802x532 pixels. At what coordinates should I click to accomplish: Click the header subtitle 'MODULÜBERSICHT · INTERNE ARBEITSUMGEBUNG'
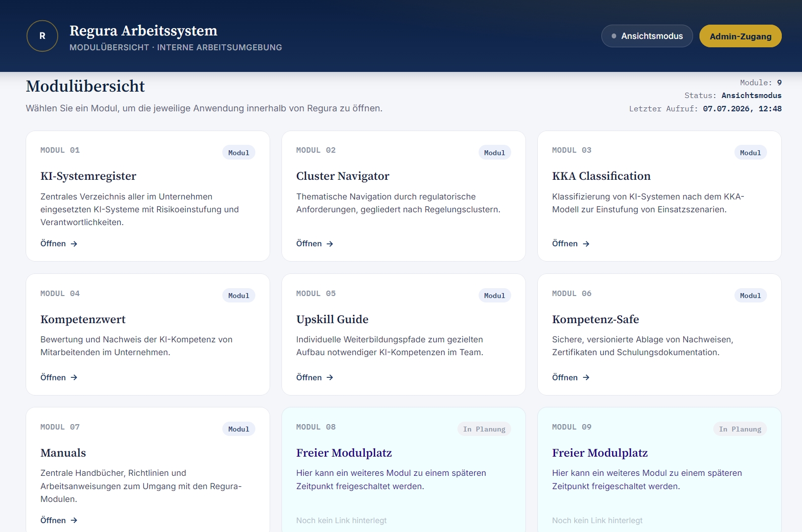coord(175,47)
